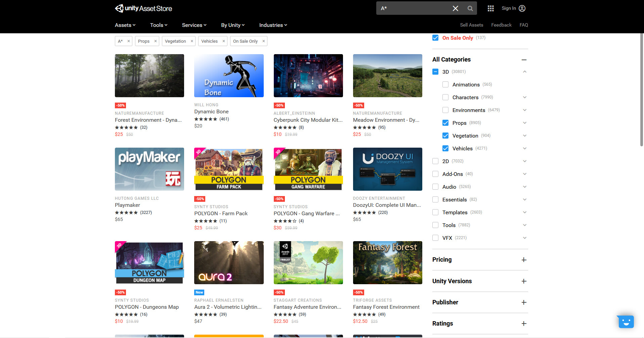Expand the Unity Versions plus icon

pyautogui.click(x=524, y=281)
